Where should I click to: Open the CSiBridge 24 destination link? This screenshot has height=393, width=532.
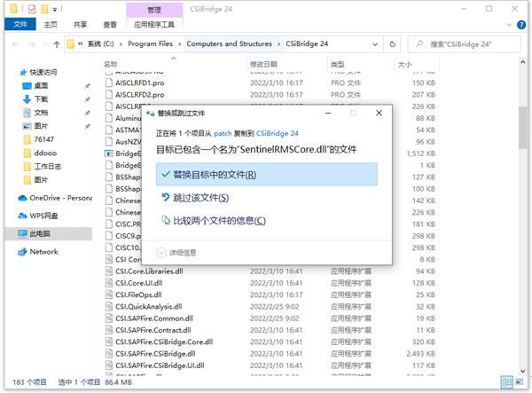click(278, 133)
